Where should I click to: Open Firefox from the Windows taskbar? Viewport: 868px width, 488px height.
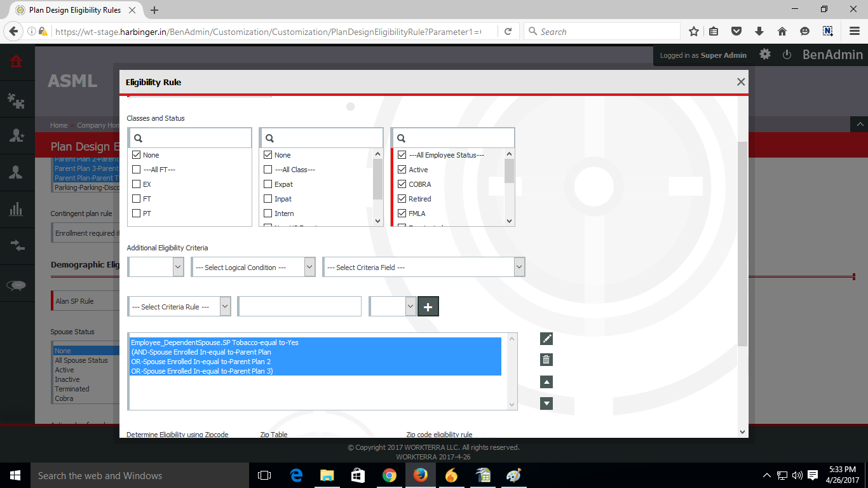tap(420, 475)
